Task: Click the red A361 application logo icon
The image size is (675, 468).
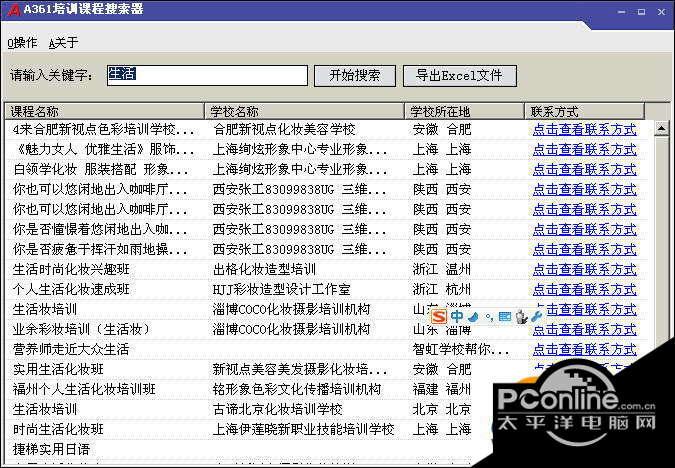Action: 14,9
